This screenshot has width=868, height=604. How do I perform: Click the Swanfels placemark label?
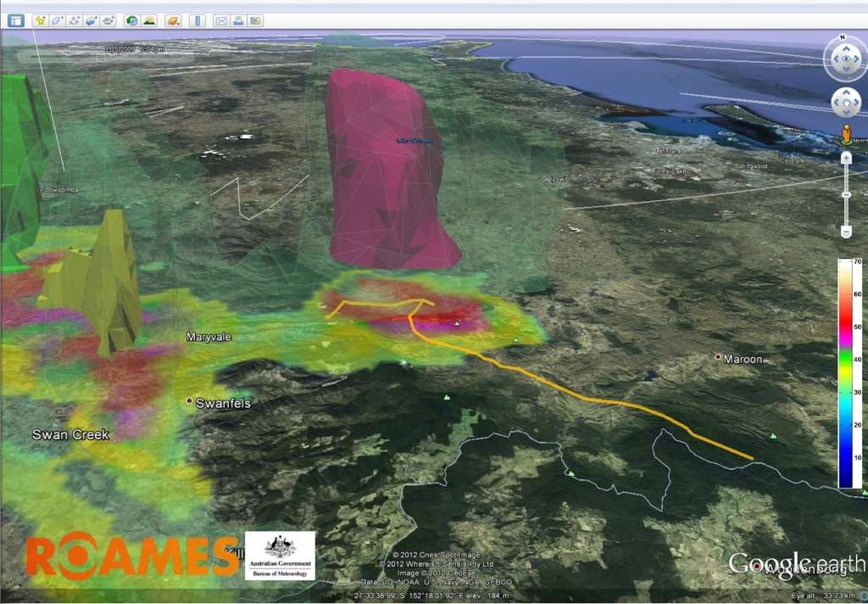[223, 404]
